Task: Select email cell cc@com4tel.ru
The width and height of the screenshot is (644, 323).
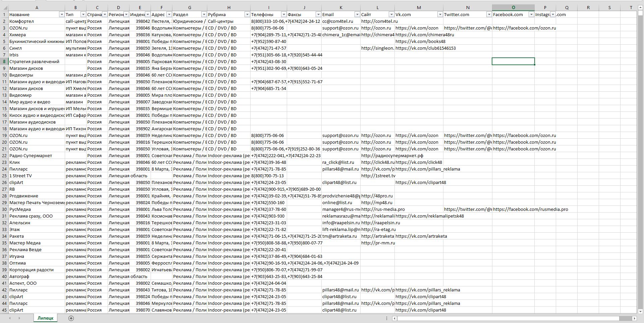Action: [341, 21]
